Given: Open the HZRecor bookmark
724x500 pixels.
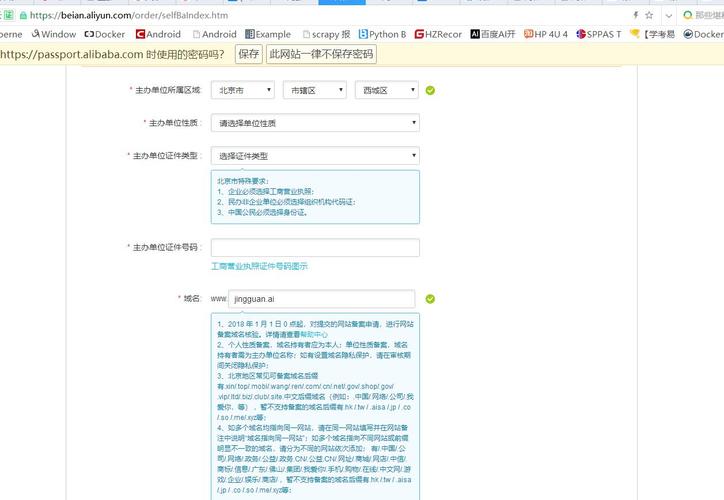Looking at the screenshot, I should tap(438, 34).
